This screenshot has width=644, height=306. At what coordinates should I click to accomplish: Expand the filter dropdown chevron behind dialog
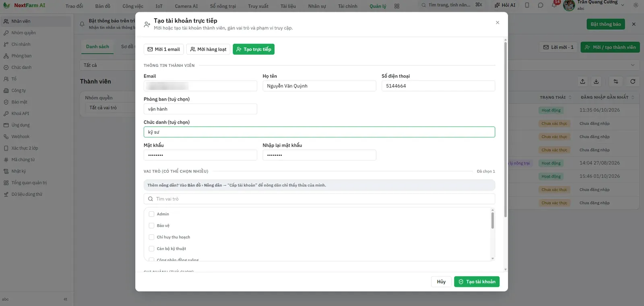point(633,65)
